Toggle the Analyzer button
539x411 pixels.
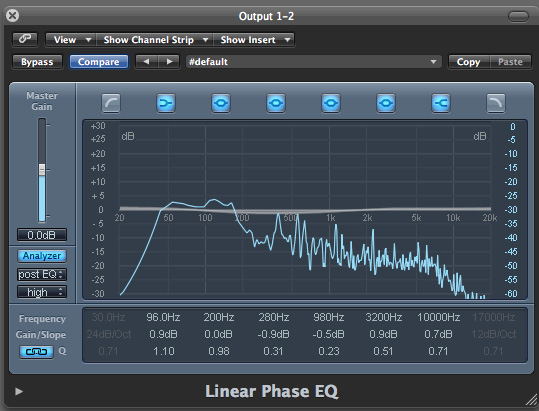[x=42, y=256]
